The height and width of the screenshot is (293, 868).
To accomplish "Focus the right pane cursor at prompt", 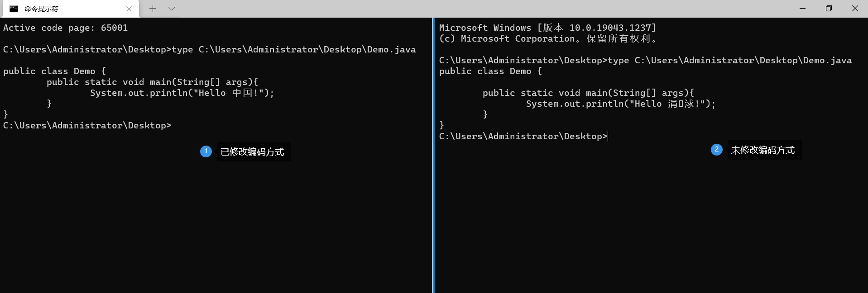I will [x=608, y=136].
